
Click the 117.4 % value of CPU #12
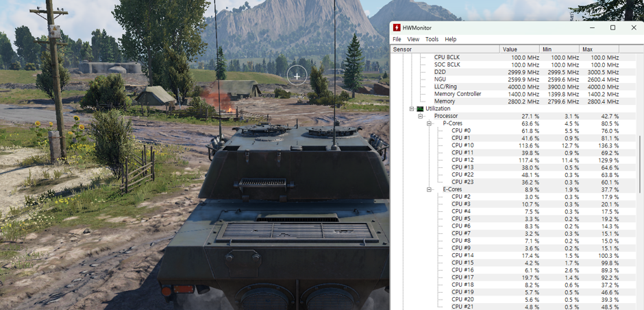click(530, 160)
